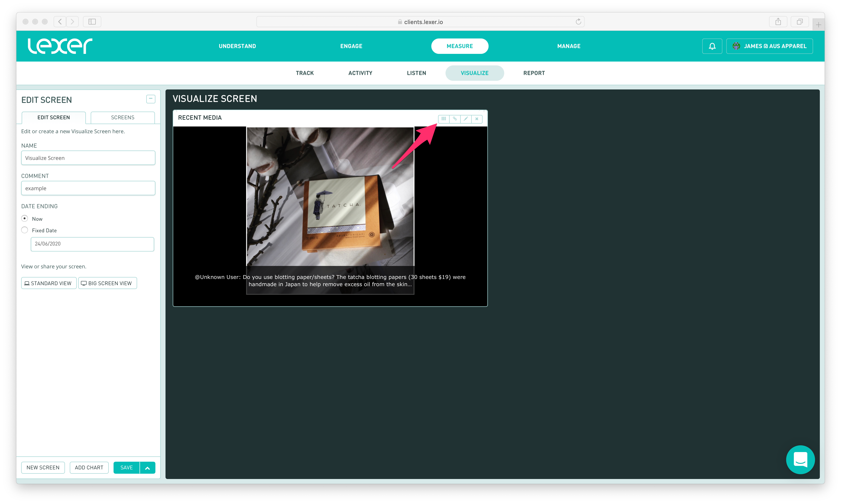Click into the Name field
Screen dimensions: 841x504
click(x=88, y=158)
